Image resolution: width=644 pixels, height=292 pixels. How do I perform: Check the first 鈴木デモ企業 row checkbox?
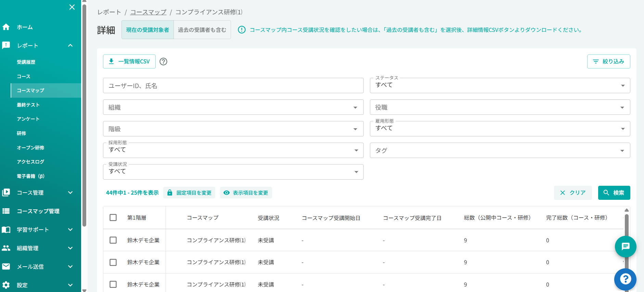click(113, 240)
